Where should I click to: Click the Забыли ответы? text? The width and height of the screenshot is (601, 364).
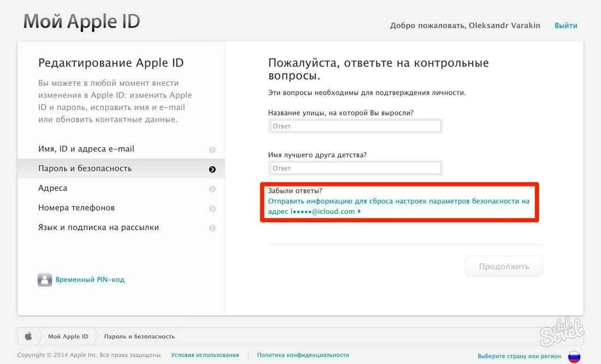(x=295, y=190)
